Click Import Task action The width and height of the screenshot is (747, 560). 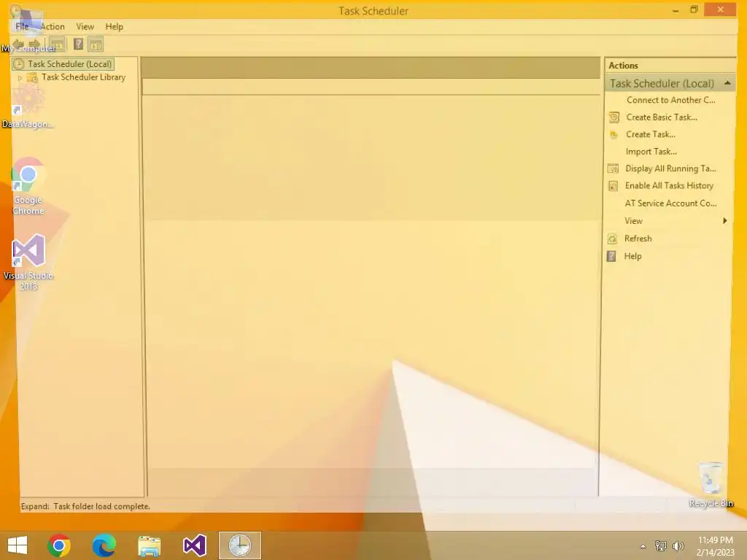651,152
